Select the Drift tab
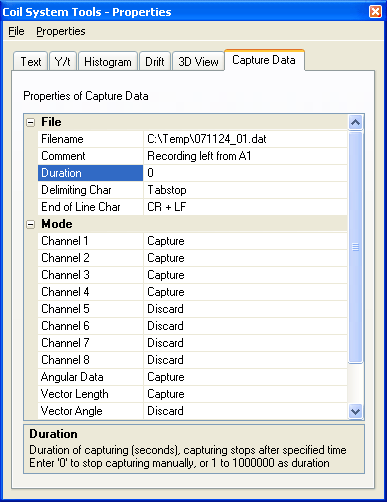The width and height of the screenshot is (387, 502). [155, 62]
